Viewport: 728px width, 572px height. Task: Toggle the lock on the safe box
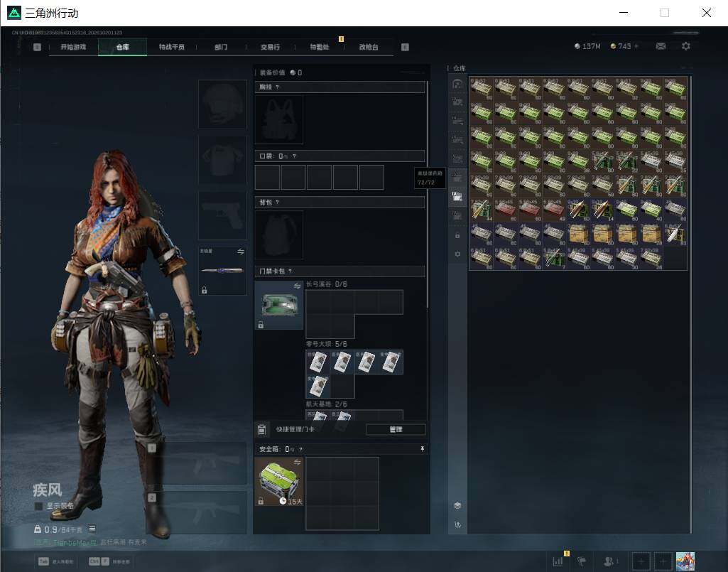[x=261, y=501]
